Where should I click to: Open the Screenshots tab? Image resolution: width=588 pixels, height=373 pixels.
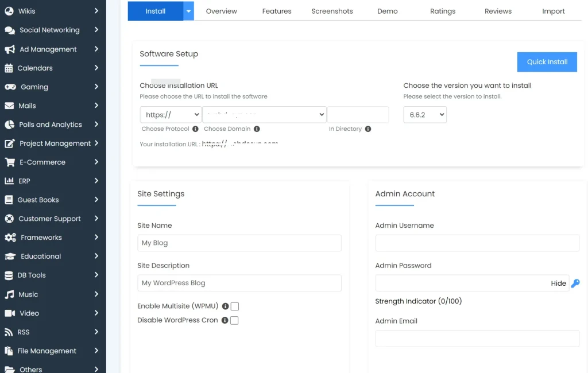tap(332, 10)
